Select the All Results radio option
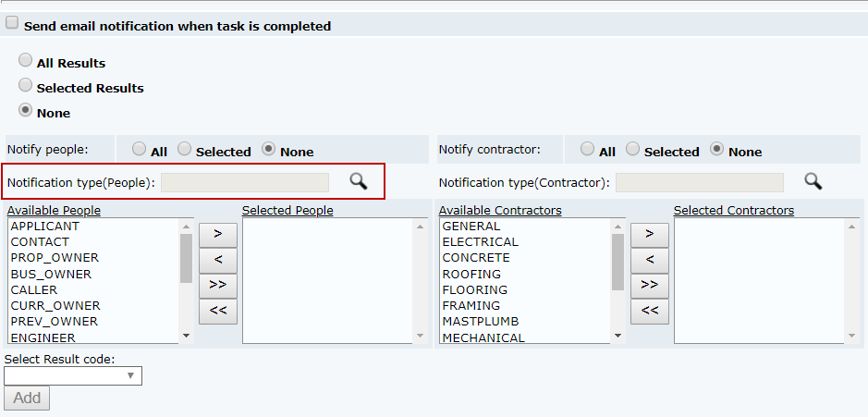The height and width of the screenshot is (417, 868). 26,60
